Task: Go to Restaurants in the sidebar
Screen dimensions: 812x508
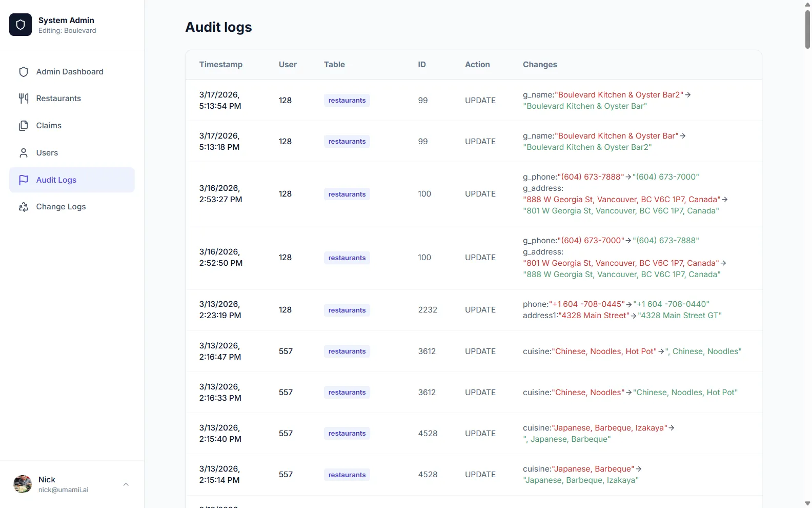Action: point(72,99)
